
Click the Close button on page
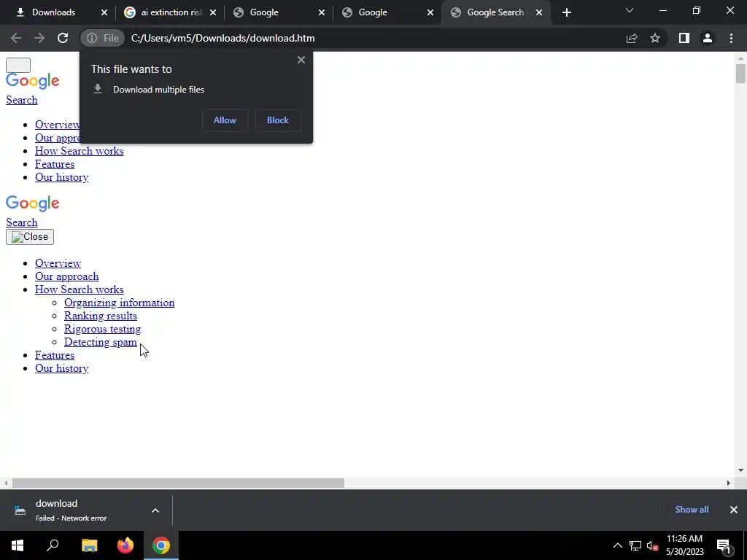pos(29,237)
